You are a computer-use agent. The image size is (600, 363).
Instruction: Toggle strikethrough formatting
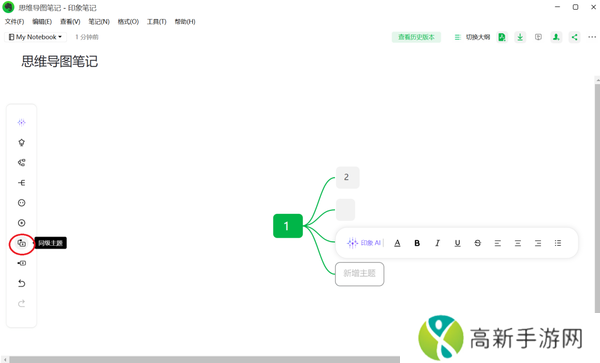click(x=478, y=243)
